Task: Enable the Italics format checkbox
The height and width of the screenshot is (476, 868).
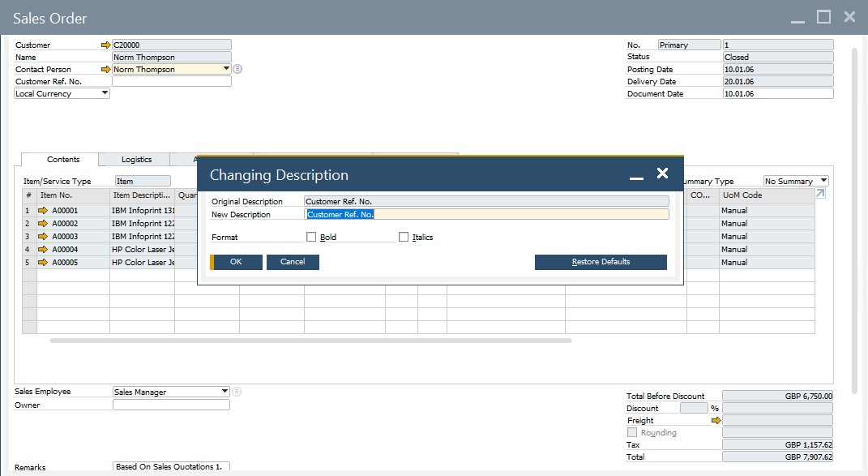Action: click(404, 238)
